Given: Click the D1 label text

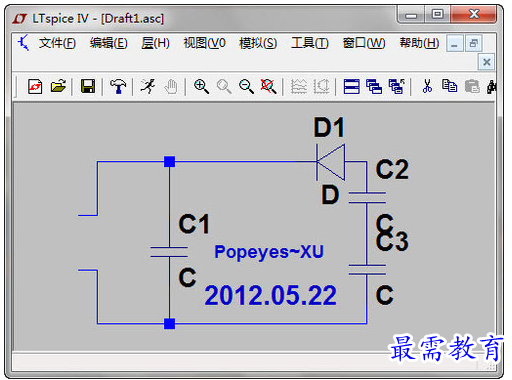Looking at the screenshot, I should pyautogui.click(x=329, y=127).
